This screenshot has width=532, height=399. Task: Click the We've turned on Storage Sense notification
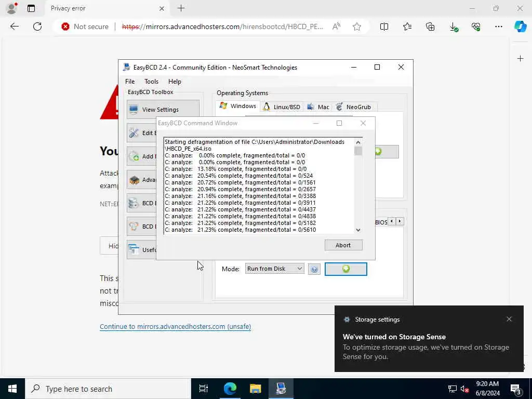[429, 339]
